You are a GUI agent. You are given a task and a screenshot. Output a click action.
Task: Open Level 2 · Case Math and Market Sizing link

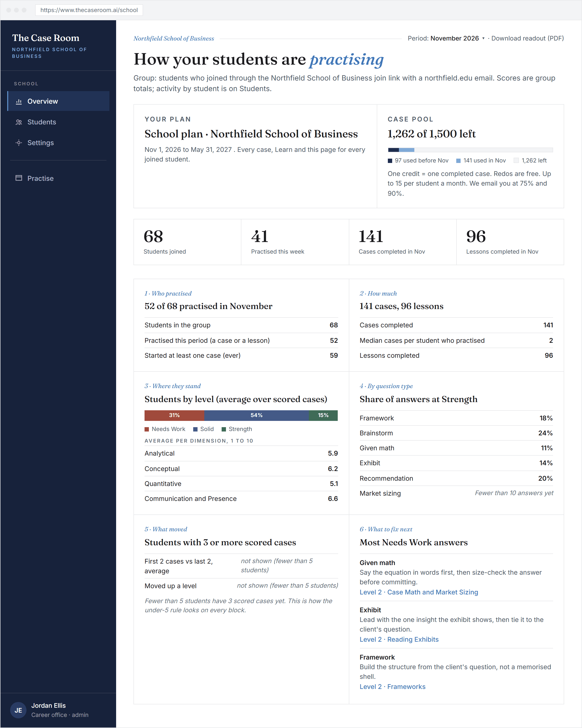click(419, 592)
